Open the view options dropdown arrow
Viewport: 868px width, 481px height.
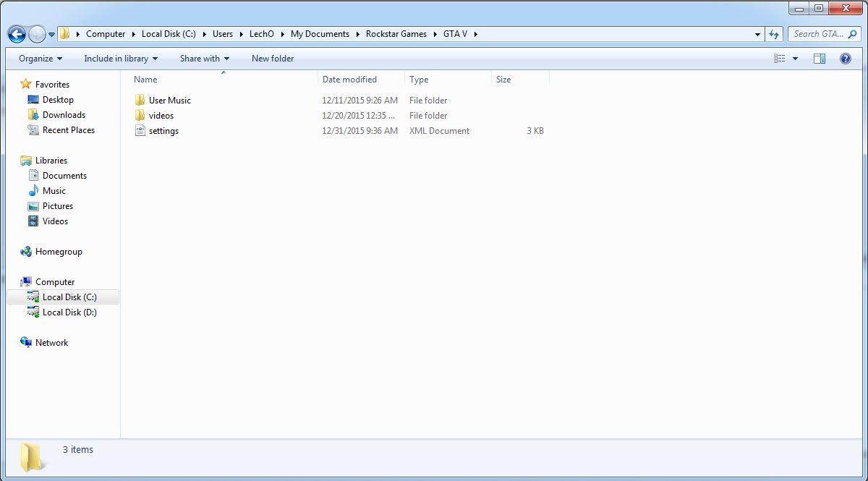tap(795, 59)
